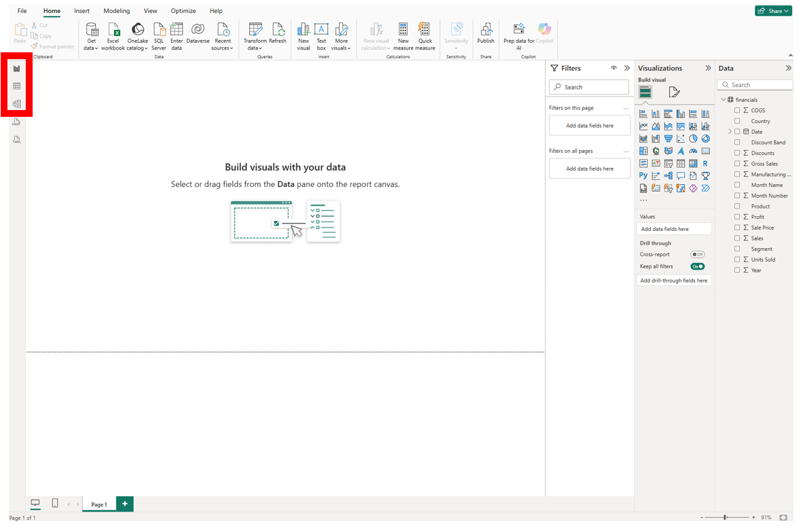Image resolution: width=799 pixels, height=532 pixels.
Task: Collapse the Data pane
Action: (788, 68)
